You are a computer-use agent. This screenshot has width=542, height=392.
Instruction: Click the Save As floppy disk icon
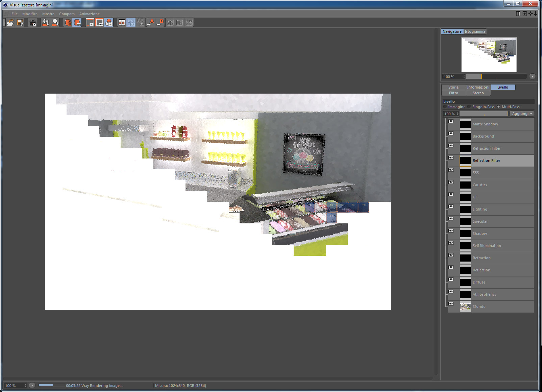20,23
